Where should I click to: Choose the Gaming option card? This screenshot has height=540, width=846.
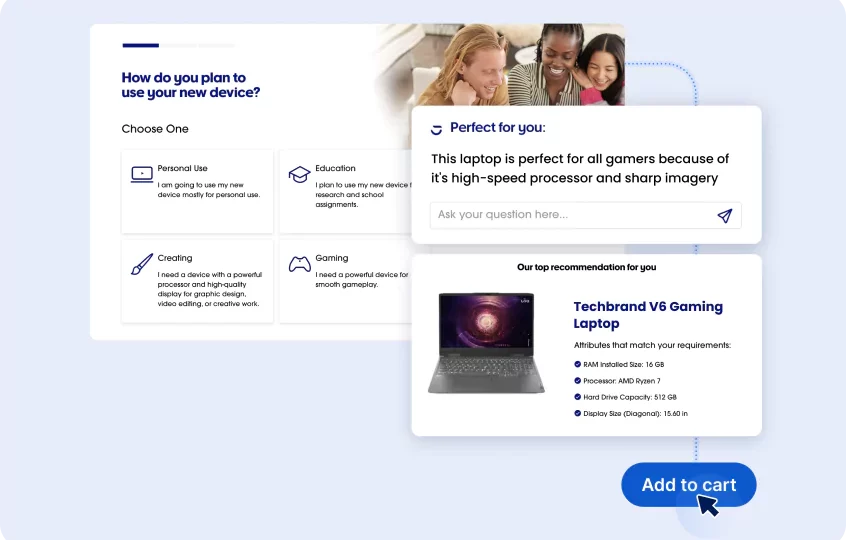click(345, 281)
